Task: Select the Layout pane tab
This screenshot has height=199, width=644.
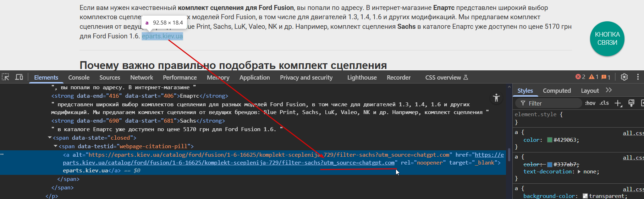Action: click(590, 91)
